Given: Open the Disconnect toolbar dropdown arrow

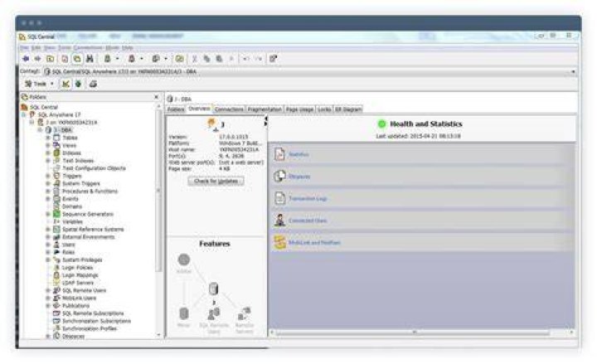Looking at the screenshot, I should click(x=142, y=59).
